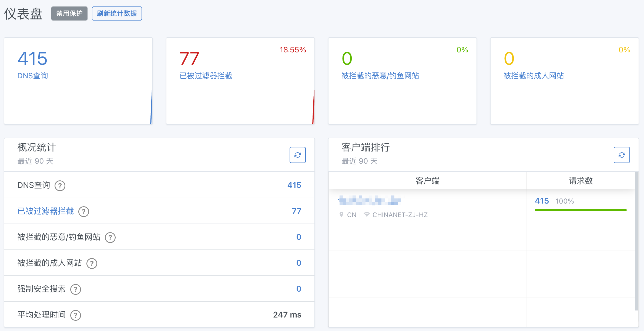Click help icon beside 被拦截的成人网站 row

tap(92, 263)
